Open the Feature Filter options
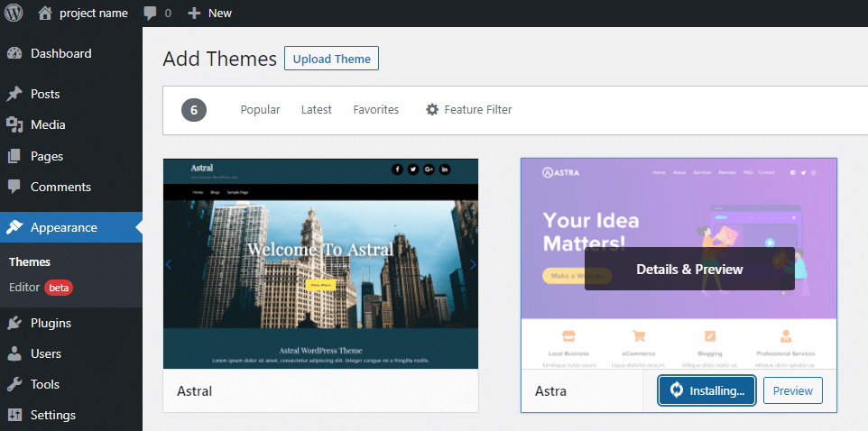The image size is (868, 431). pos(469,109)
